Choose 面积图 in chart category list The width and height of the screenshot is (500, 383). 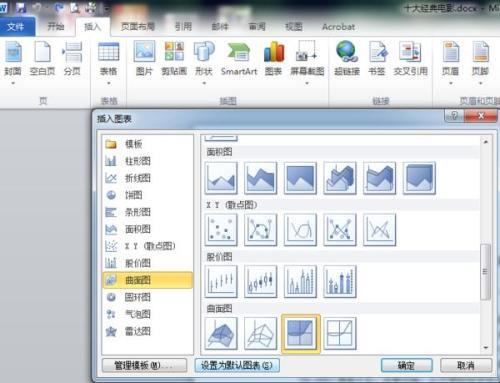148,229
